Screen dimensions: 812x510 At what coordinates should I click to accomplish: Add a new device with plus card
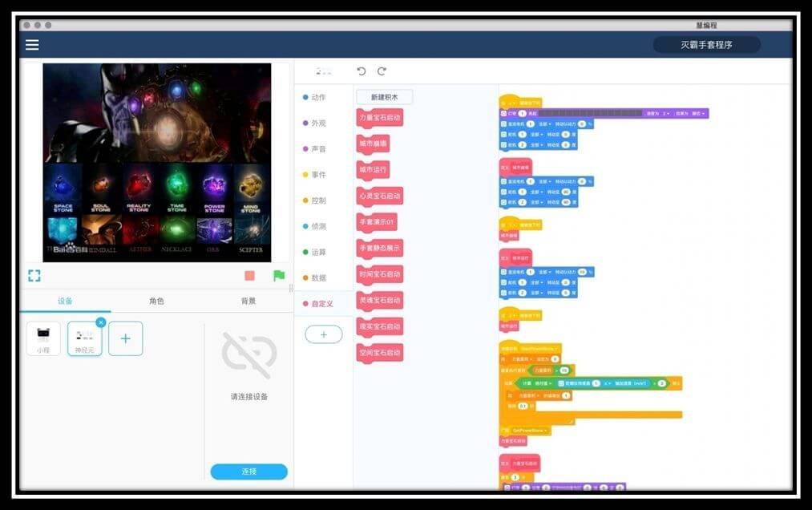pyautogui.click(x=125, y=339)
